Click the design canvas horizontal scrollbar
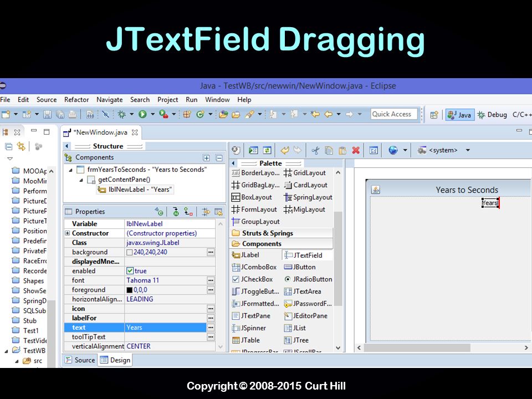The height and width of the screenshot is (399, 532). [x=417, y=348]
